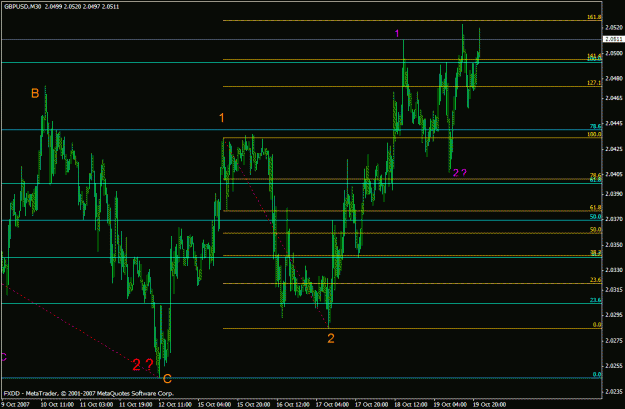Click the 2.0275 price axis value
This screenshot has width=625, height=409.
pyautogui.click(x=613, y=340)
